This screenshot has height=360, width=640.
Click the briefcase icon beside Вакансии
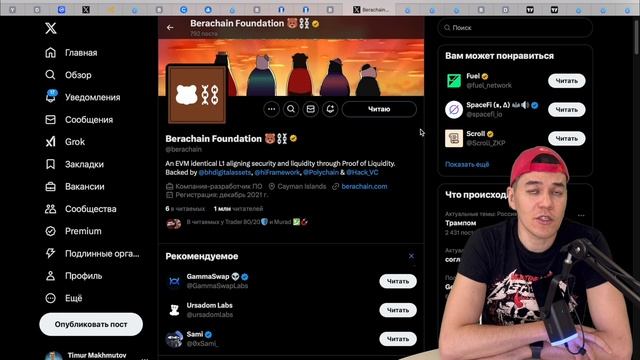50,187
